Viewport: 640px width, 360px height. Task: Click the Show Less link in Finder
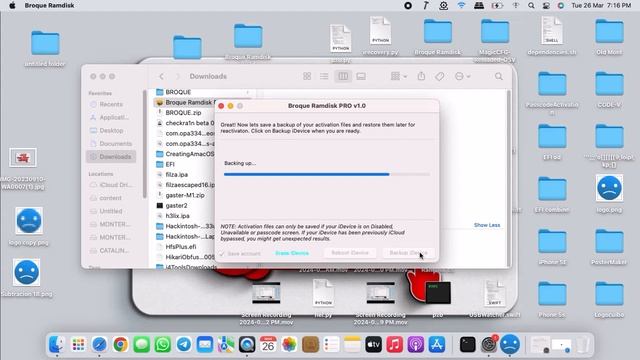[487, 225]
